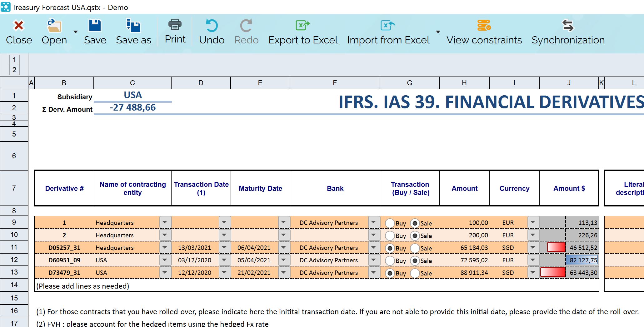Open maturity date dropdown for D73479_31
The width and height of the screenshot is (644, 327).
click(284, 272)
